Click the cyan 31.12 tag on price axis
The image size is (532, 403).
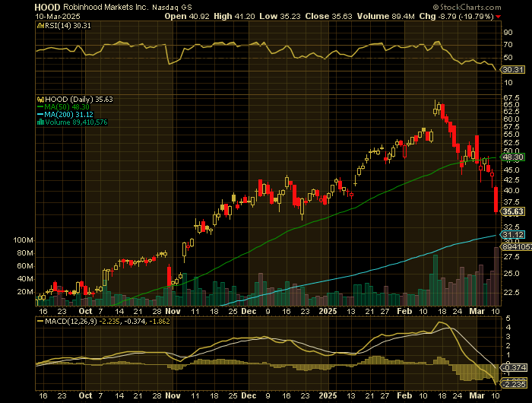(513, 235)
